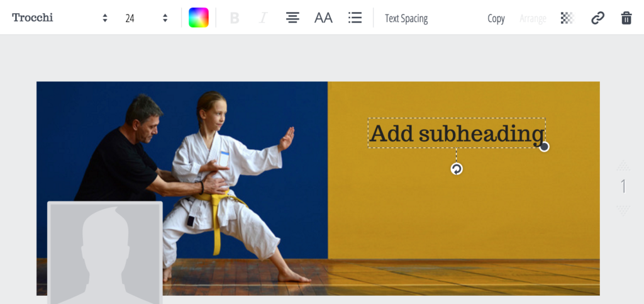The width and height of the screenshot is (644, 304).
Task: Toggle bold formatting
Action: [235, 18]
